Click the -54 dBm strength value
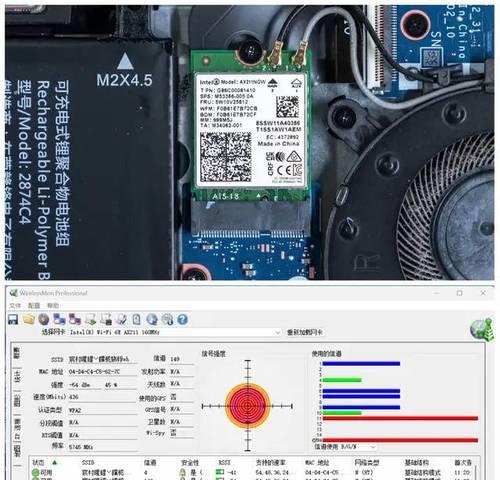 [x=79, y=385]
